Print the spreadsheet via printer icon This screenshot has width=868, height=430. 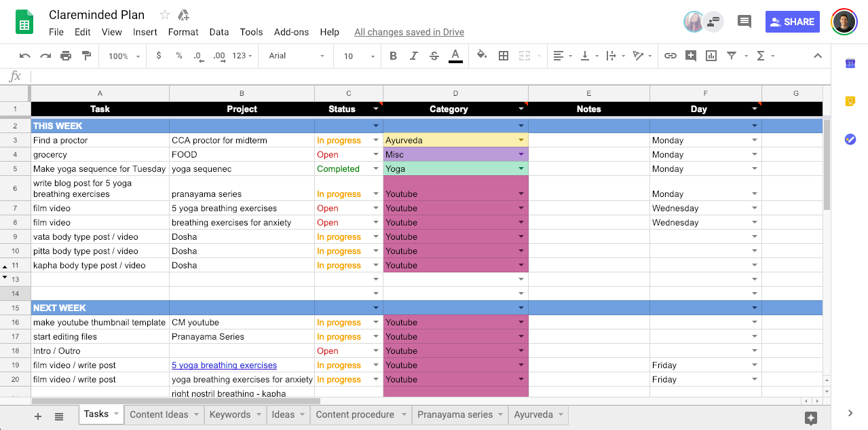pyautogui.click(x=66, y=56)
